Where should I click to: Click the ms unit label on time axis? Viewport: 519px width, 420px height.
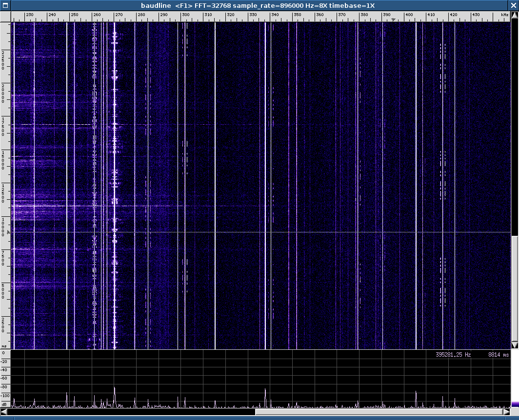[x=4, y=346]
